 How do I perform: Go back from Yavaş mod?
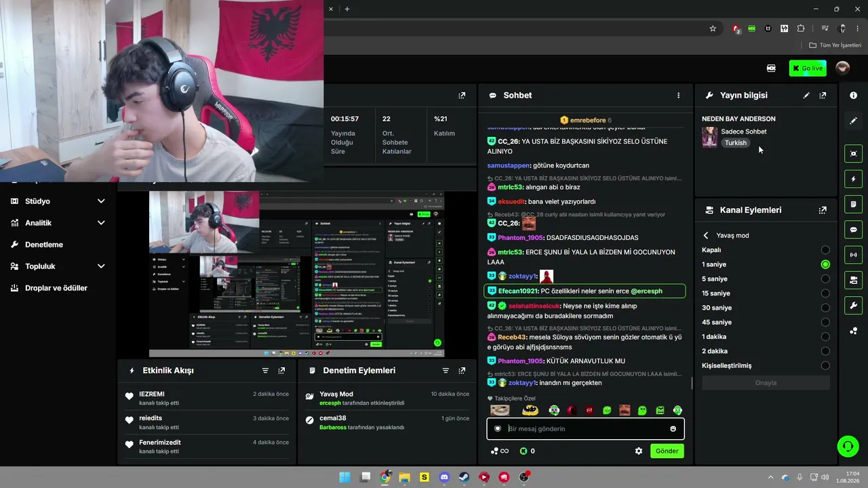pos(706,235)
